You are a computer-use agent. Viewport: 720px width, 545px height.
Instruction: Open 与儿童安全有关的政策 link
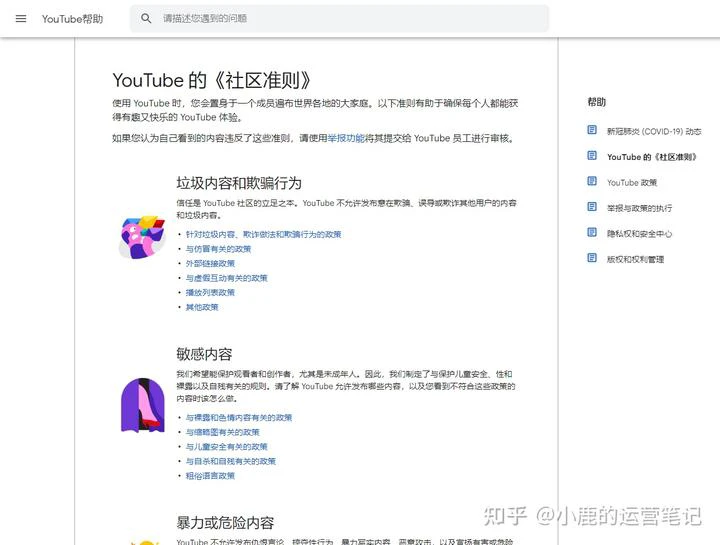(x=226, y=447)
